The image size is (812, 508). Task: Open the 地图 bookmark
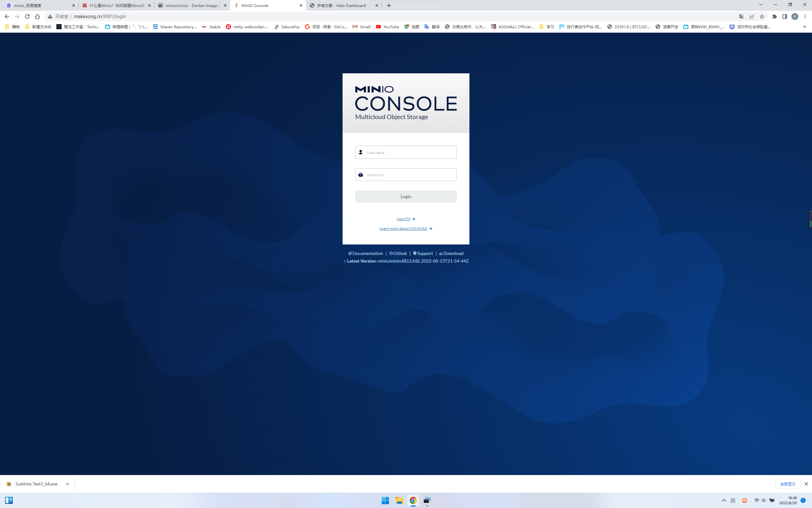pos(412,27)
